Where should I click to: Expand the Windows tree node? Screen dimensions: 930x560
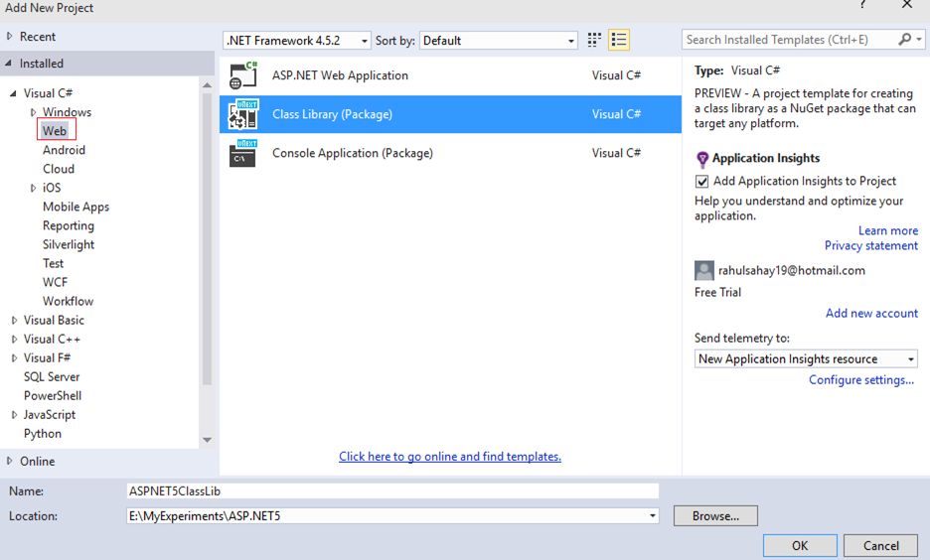(33, 112)
